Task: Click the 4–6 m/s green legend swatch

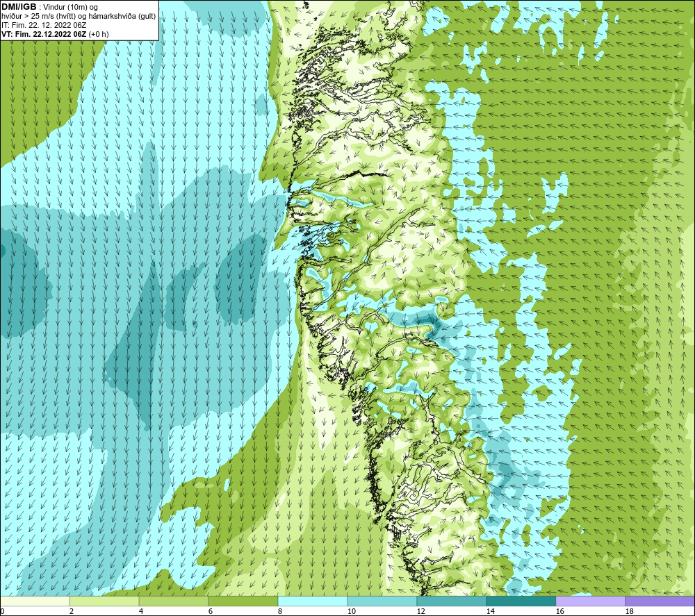Action: (174, 601)
